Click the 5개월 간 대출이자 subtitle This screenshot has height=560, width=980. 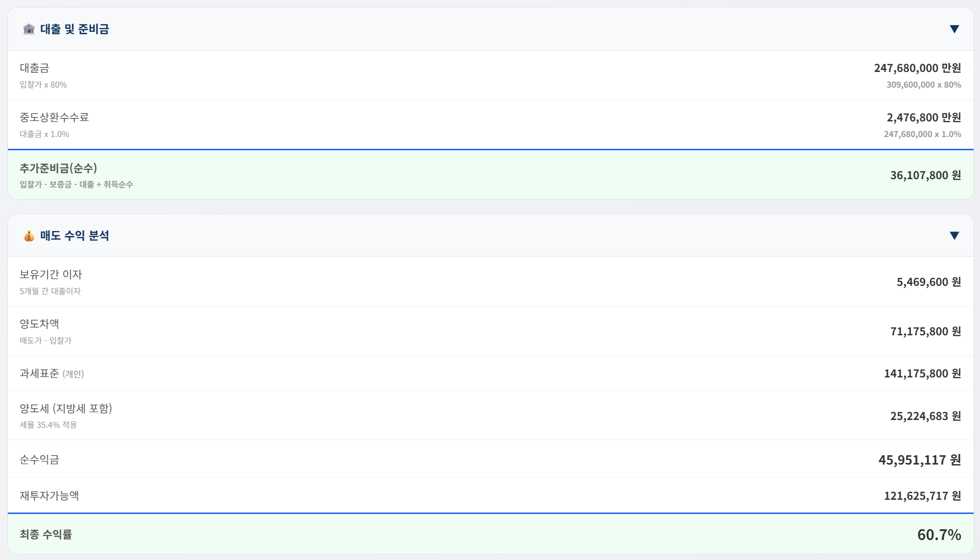[x=50, y=291]
